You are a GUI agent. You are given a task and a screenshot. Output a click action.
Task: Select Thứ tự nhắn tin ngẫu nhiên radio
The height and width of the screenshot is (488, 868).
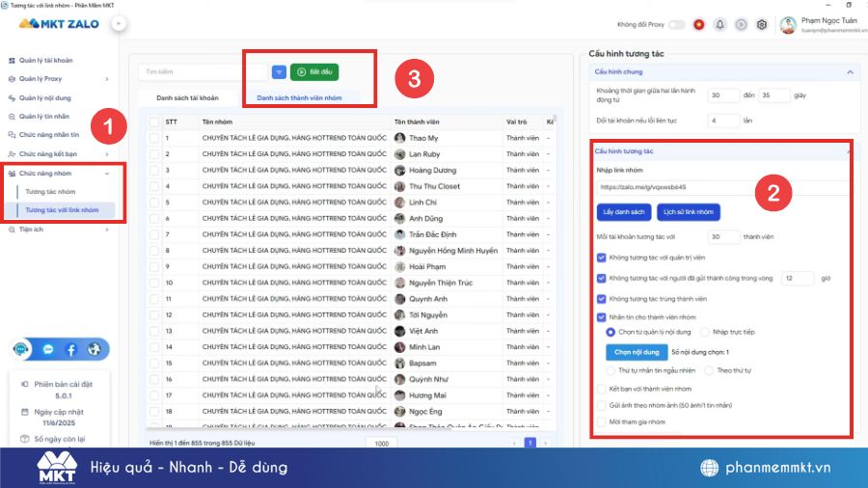(x=610, y=370)
